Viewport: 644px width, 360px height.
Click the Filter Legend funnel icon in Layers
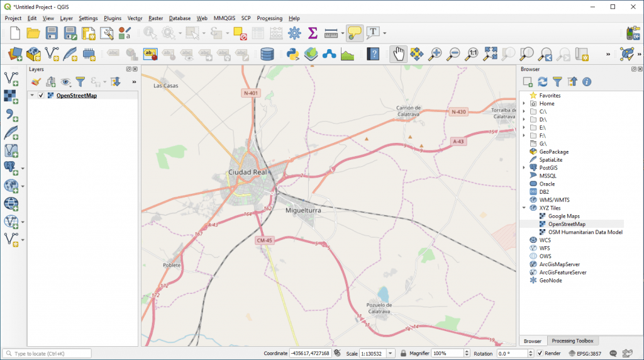pyautogui.click(x=80, y=82)
